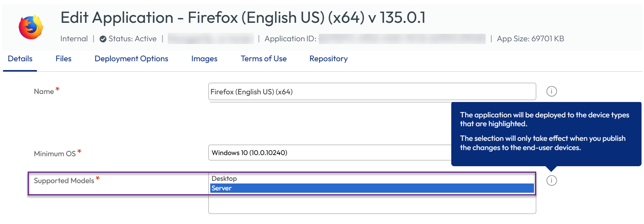Click the Application ID label
Viewport: 644px width, 224px height.
tap(290, 39)
